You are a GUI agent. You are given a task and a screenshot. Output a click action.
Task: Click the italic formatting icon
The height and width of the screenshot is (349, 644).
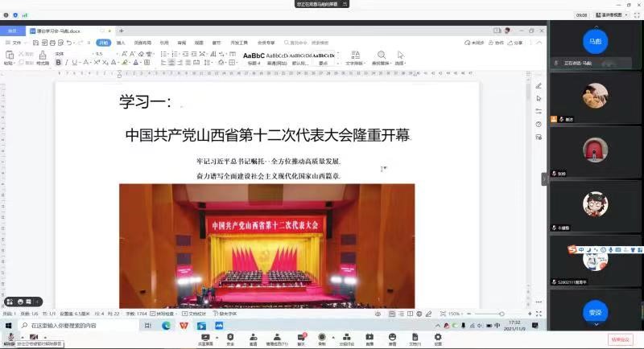pyautogui.click(x=67, y=63)
